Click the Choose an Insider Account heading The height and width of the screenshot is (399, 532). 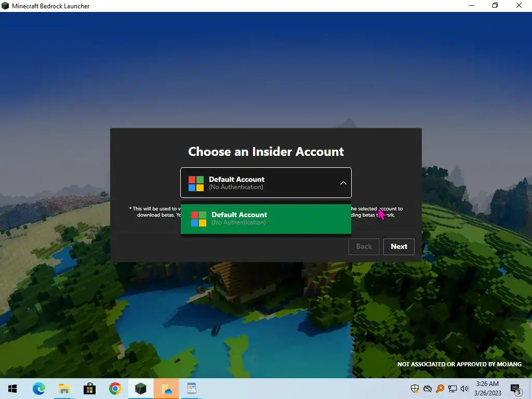tap(266, 152)
